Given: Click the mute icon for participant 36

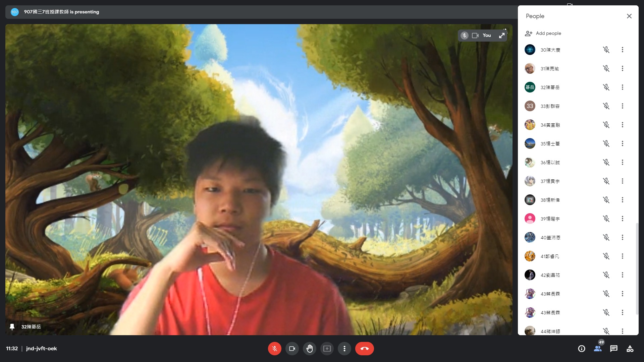Looking at the screenshot, I should click(606, 162).
